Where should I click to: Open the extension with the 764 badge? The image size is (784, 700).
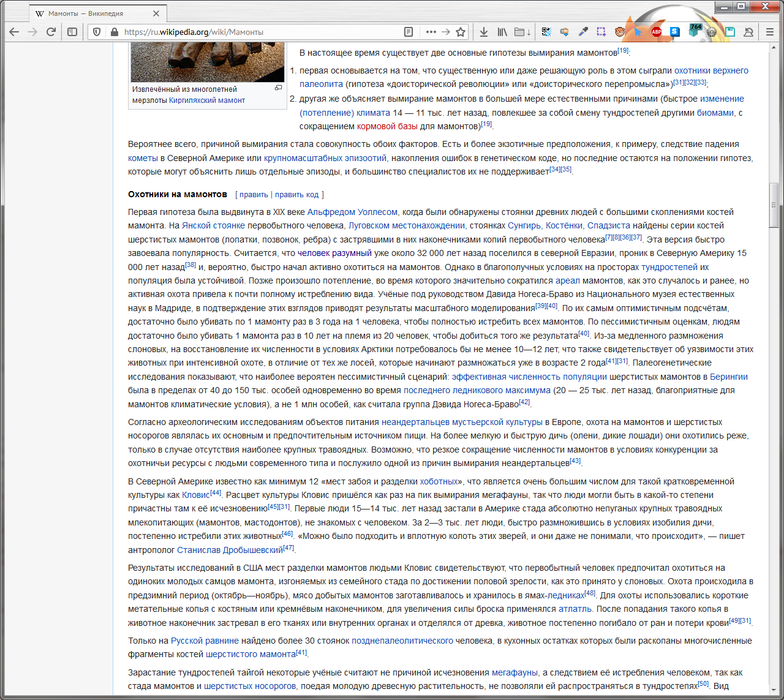coord(695,31)
